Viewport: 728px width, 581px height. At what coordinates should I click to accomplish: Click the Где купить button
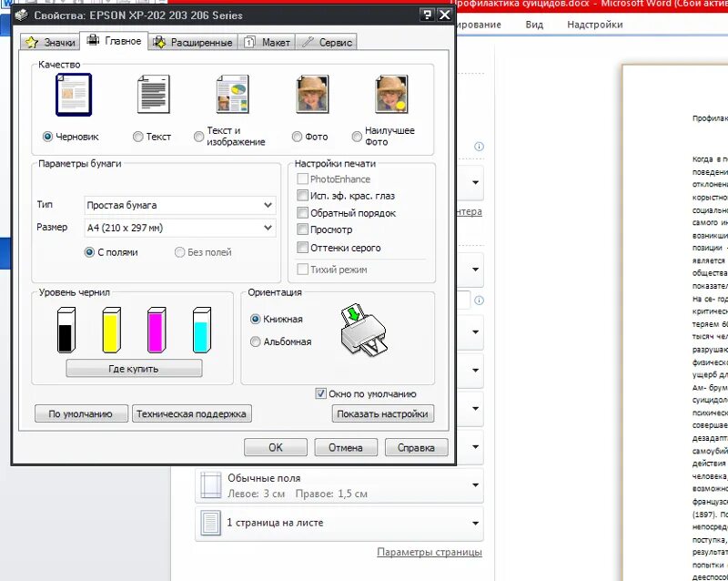134,369
